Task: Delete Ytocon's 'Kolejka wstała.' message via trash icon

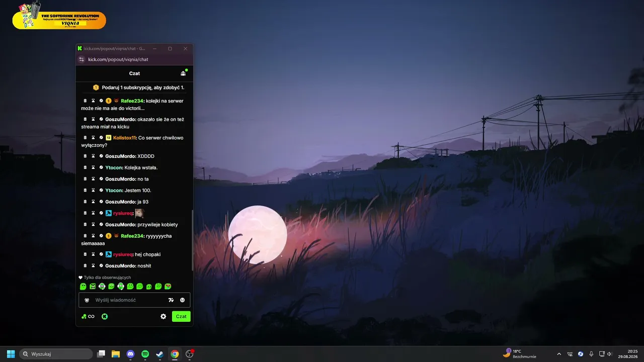Action: click(x=85, y=167)
